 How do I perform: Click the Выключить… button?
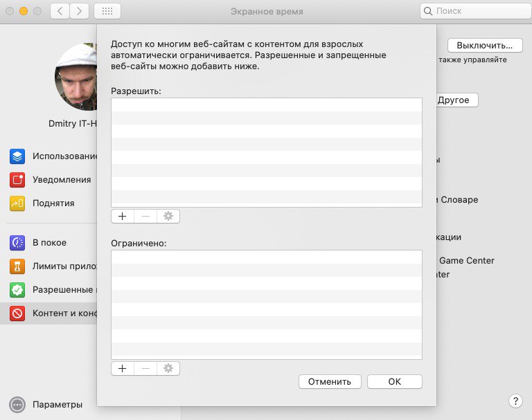pos(484,46)
